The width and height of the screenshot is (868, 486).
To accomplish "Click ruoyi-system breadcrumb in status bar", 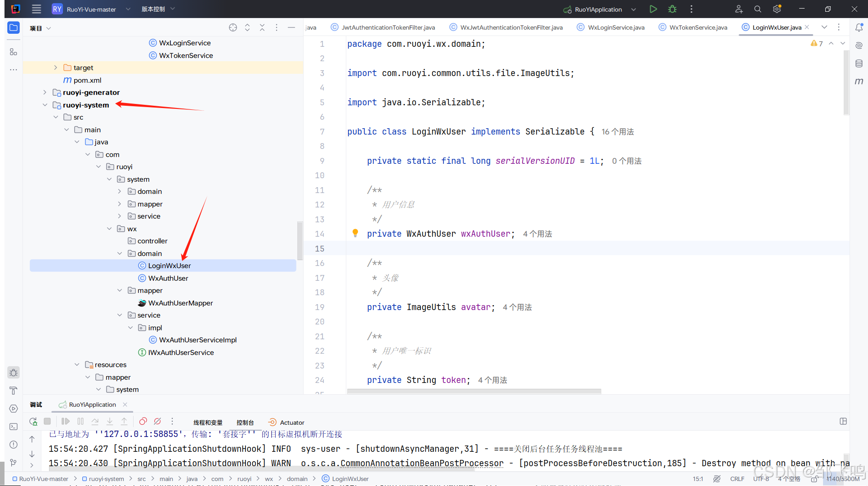I will pyautogui.click(x=102, y=479).
